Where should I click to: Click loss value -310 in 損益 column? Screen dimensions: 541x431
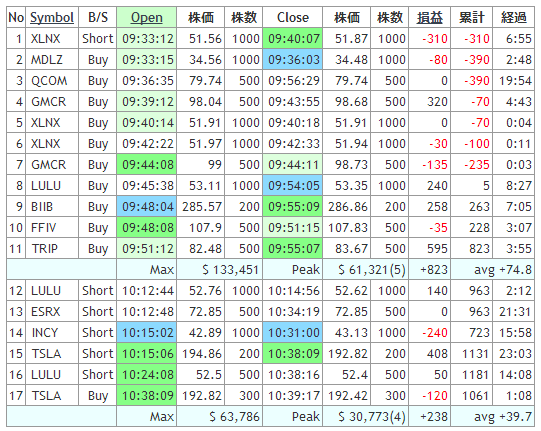pyautogui.click(x=430, y=39)
